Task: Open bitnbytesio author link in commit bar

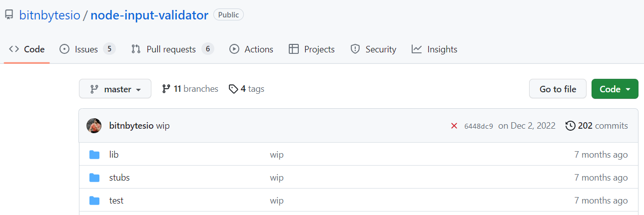Action: 131,126
